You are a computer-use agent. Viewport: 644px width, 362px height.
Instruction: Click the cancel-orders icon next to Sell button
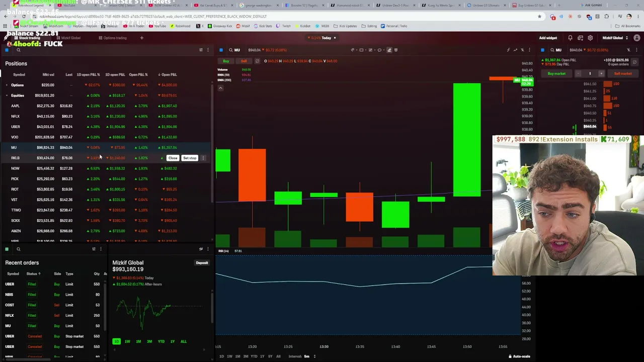(x=257, y=61)
